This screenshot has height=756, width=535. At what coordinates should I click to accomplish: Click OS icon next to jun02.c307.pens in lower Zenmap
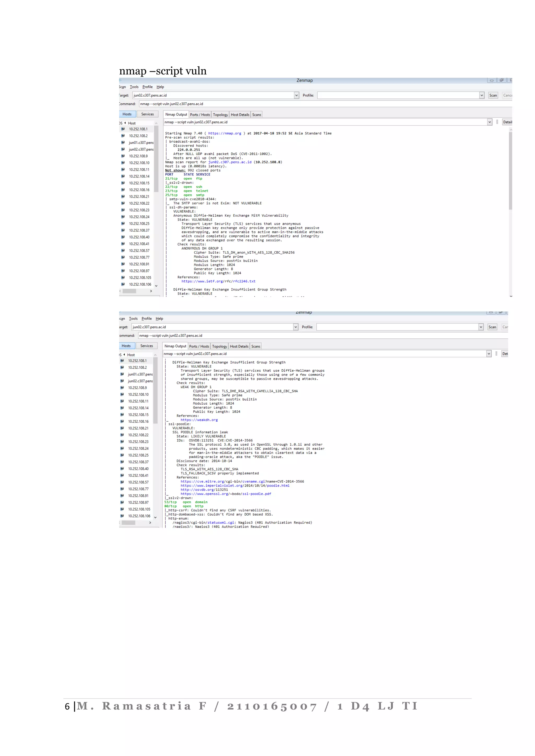pos(122,381)
